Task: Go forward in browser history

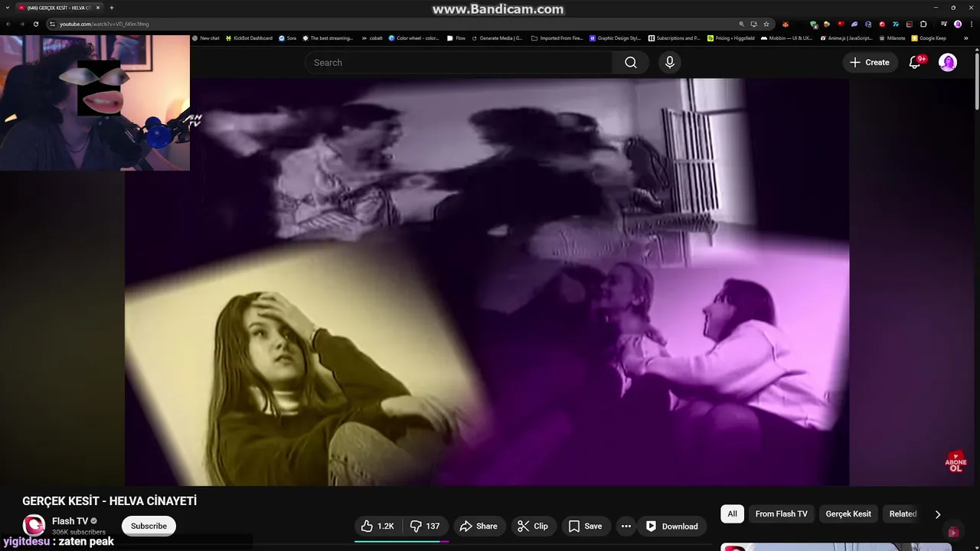Action: [21, 24]
